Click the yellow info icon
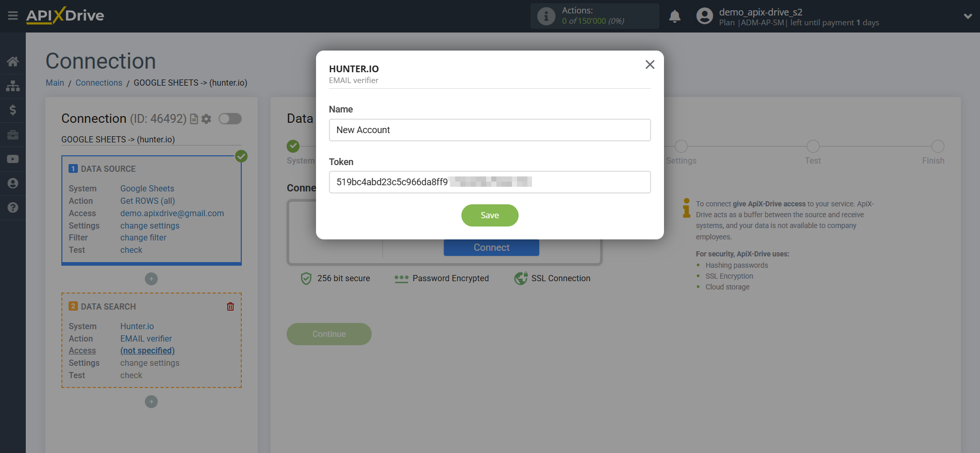The image size is (980, 453). pyautogui.click(x=686, y=207)
